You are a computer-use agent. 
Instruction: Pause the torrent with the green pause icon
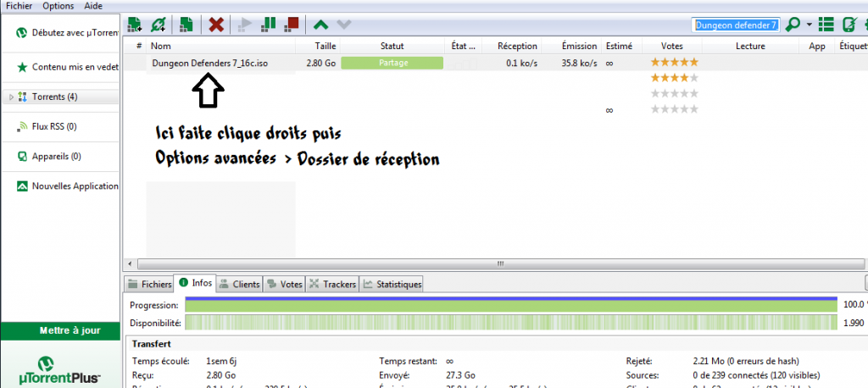[x=268, y=25]
